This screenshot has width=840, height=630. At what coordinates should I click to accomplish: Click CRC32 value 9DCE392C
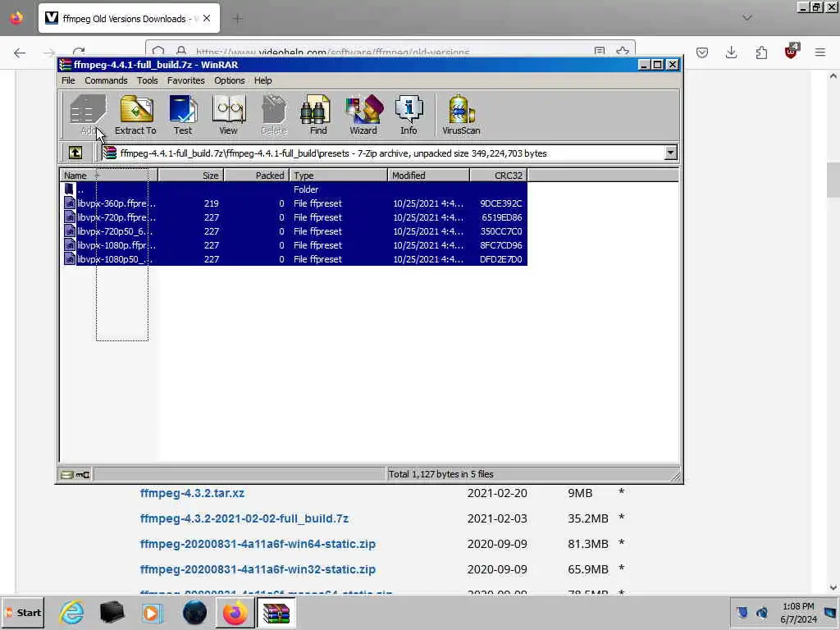(x=501, y=203)
